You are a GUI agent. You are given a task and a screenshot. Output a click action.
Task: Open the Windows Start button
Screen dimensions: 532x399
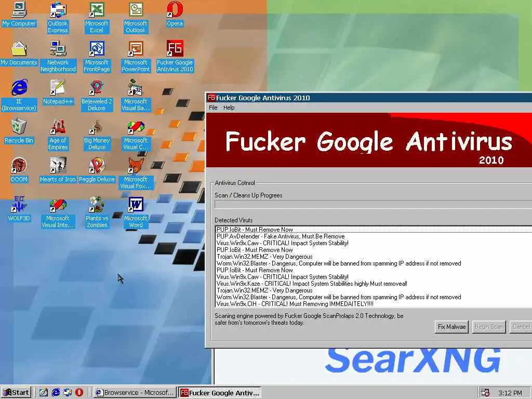pyautogui.click(x=16, y=393)
